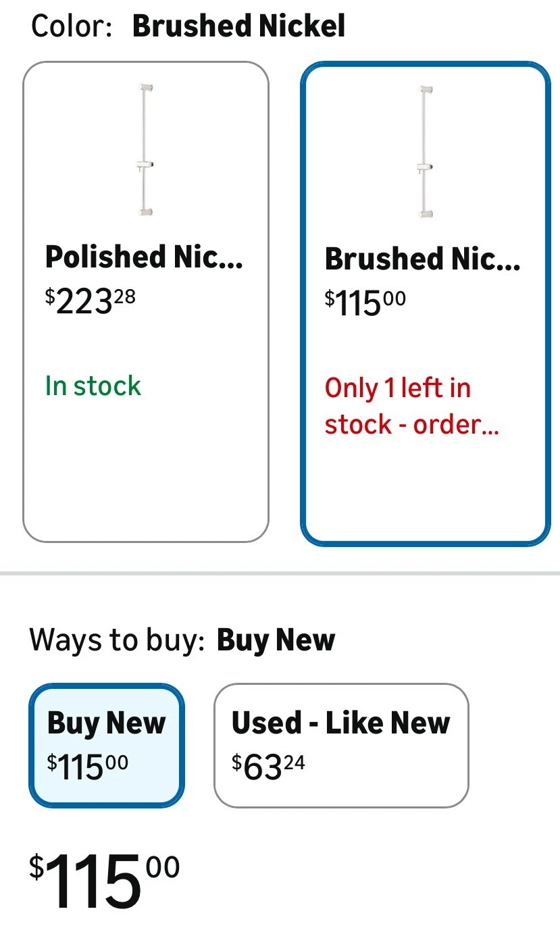Click the Brushed Nickel shower bar thumbnail

coord(425,153)
